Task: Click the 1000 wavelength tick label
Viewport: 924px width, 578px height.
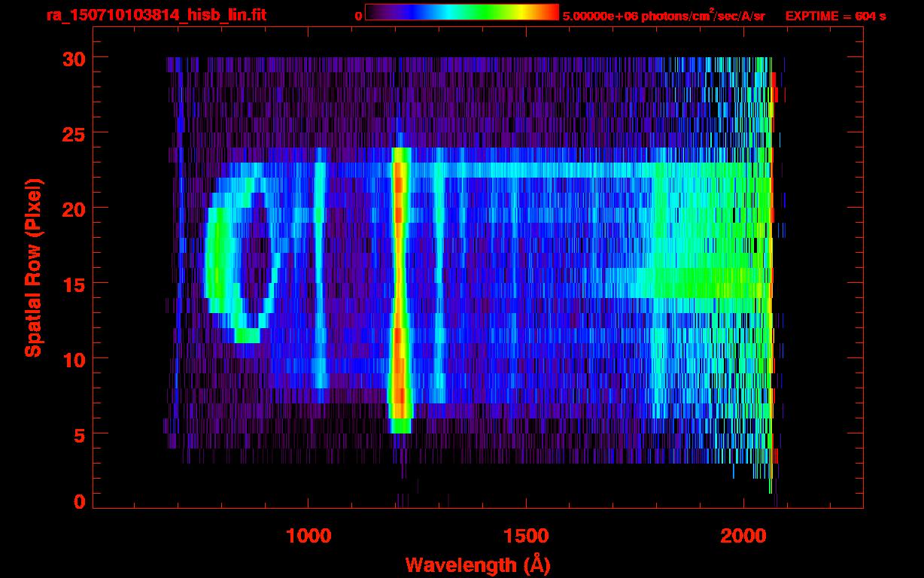Action: [309, 536]
